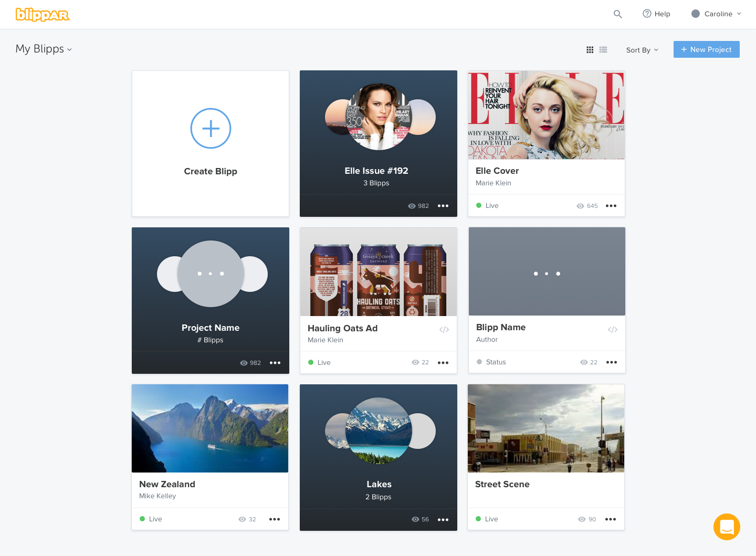Screen dimensions: 756x556
Task: Click the Live status on Elle Cover
Action: 487,205
